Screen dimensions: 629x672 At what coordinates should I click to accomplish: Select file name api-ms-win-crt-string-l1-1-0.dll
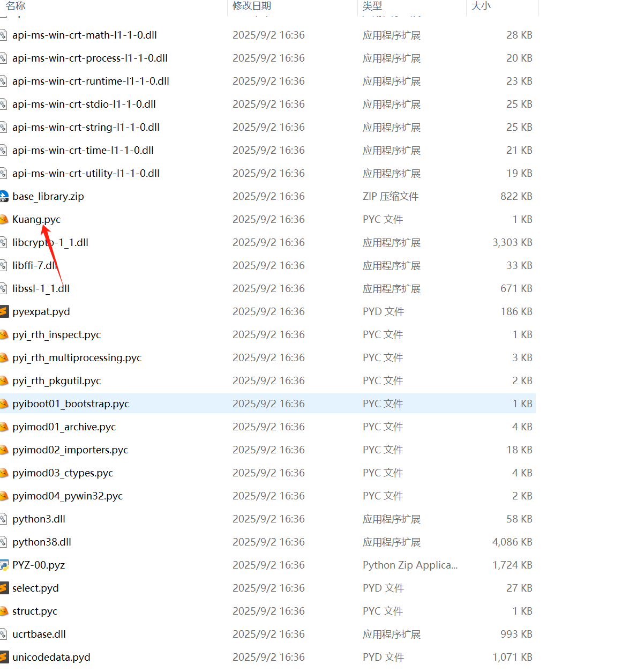(86, 128)
